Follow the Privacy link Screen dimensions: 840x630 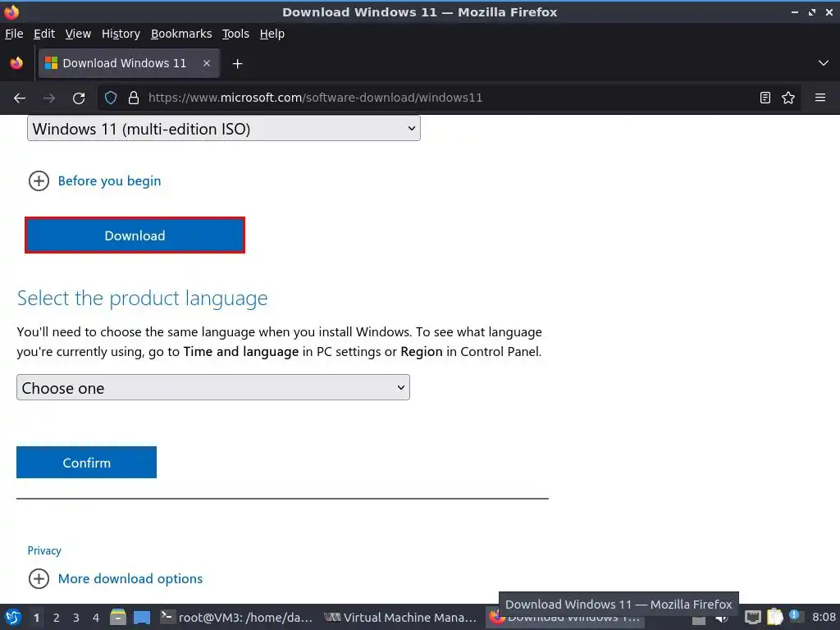(44, 550)
